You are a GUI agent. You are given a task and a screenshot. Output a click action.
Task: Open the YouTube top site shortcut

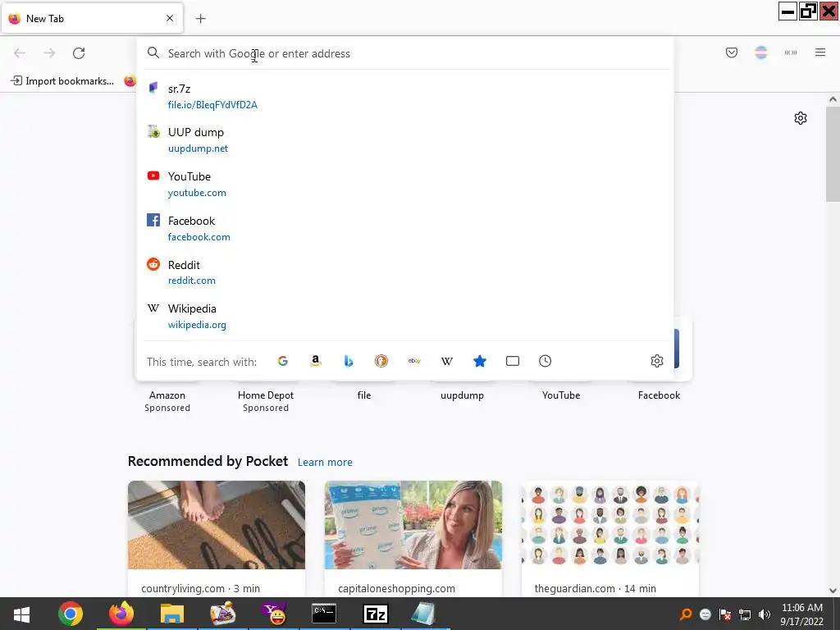click(561, 395)
